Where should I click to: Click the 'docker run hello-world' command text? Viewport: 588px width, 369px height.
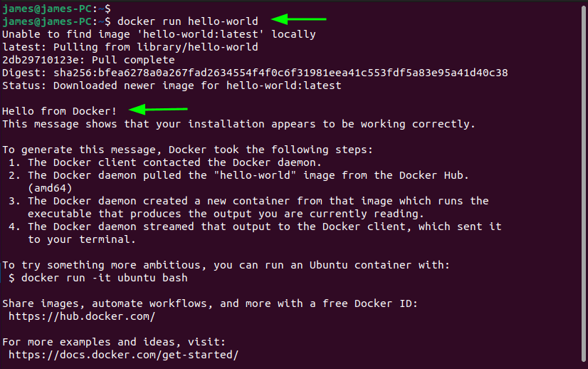click(188, 21)
